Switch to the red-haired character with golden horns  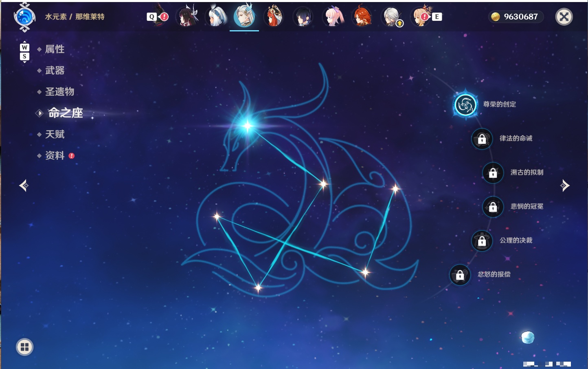[x=274, y=17]
